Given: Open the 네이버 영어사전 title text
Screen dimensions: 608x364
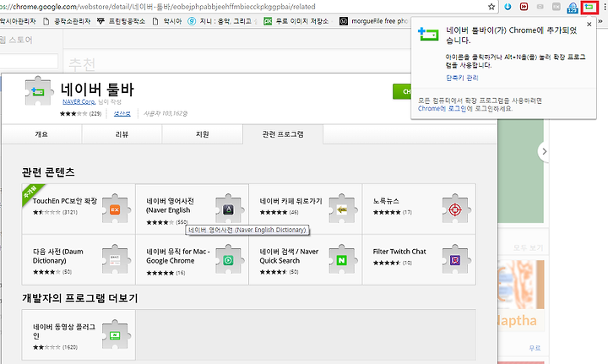Looking at the screenshot, I should click(x=170, y=205).
